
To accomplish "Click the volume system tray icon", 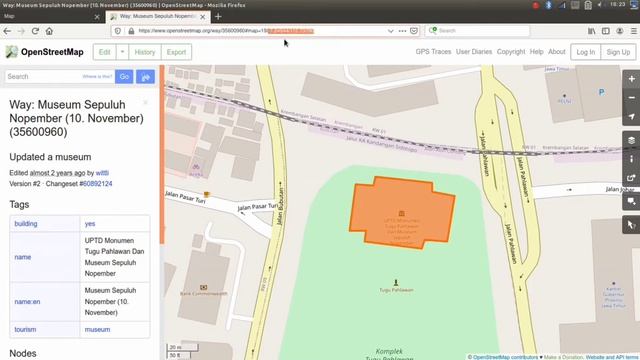I will point(600,5).
